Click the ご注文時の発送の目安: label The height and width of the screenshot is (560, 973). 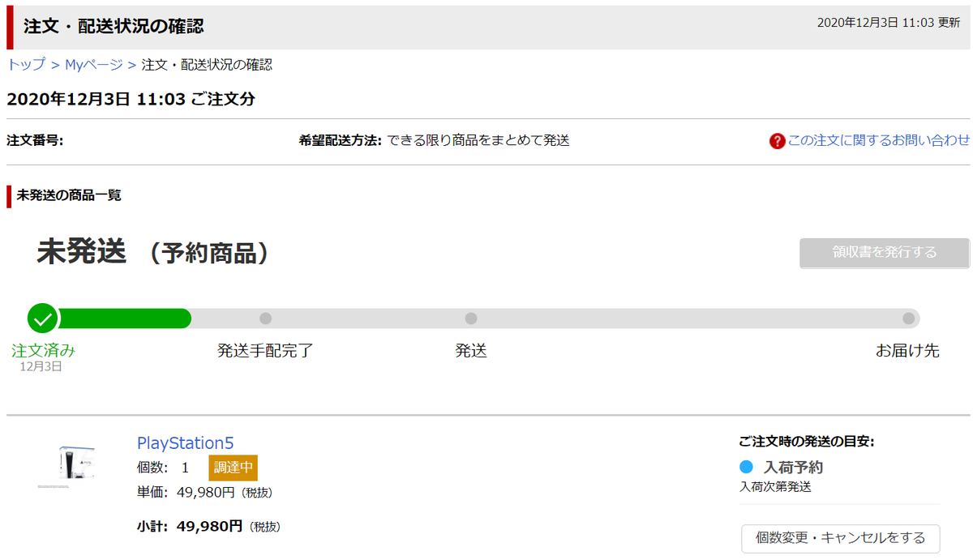coord(806,442)
